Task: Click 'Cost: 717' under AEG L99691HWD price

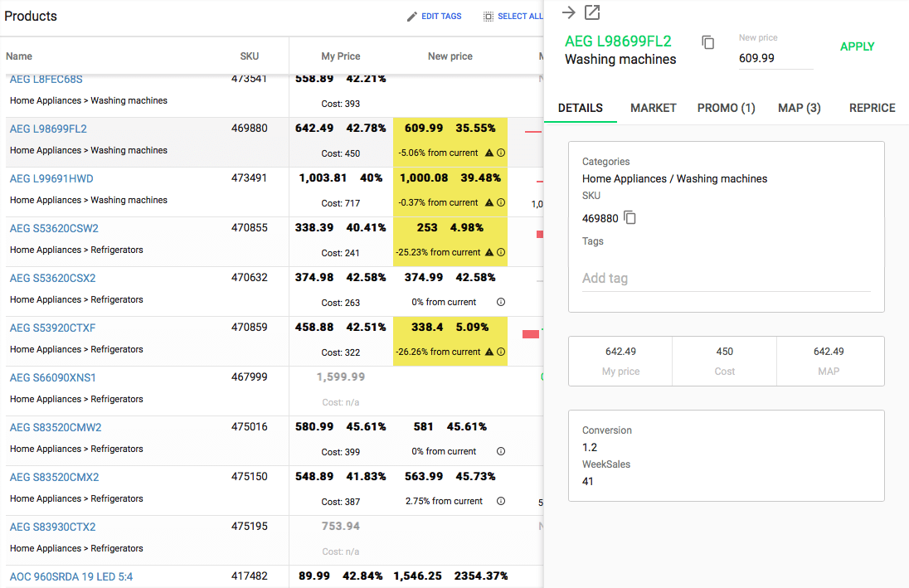Action: point(341,203)
